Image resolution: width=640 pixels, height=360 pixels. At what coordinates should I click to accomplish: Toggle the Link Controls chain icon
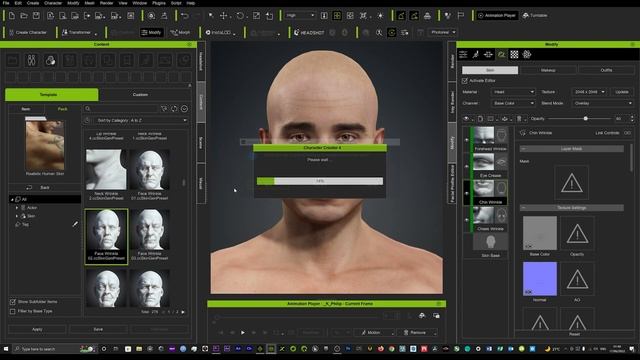(627, 133)
